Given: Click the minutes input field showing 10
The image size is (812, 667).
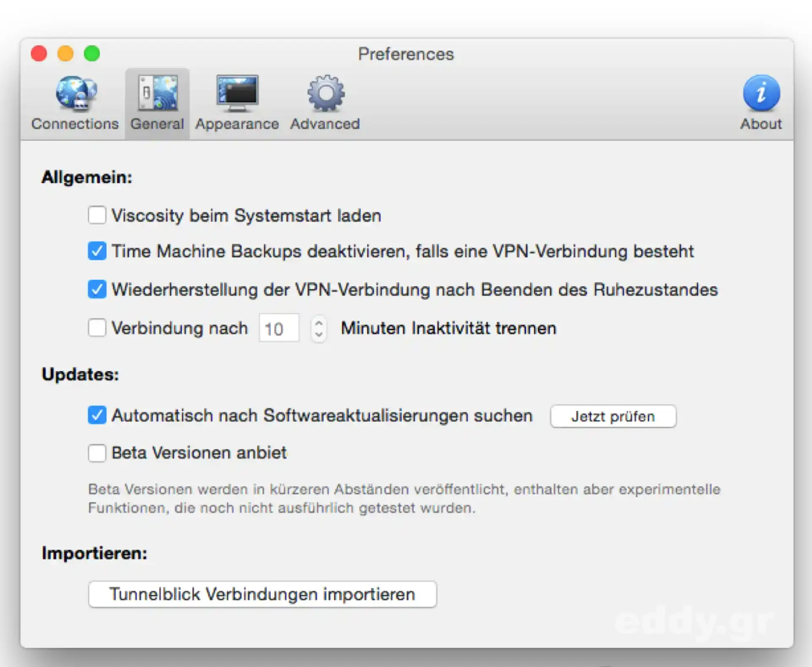Looking at the screenshot, I should coord(279,328).
